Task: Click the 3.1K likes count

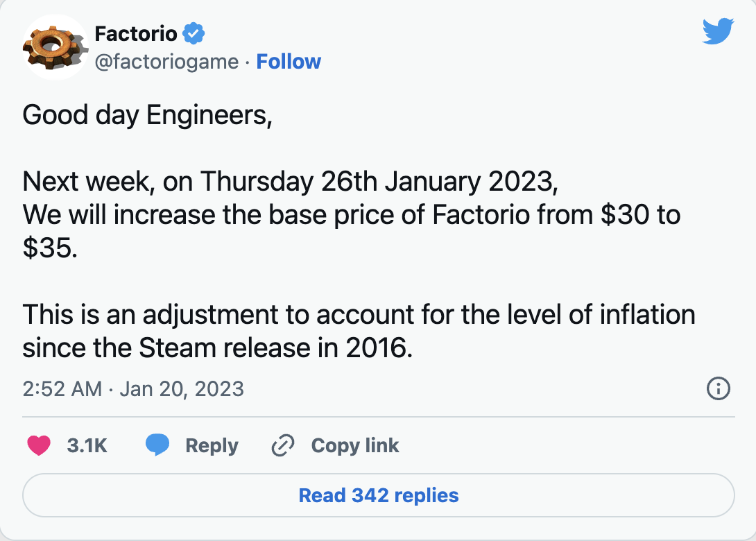Action: pos(87,445)
